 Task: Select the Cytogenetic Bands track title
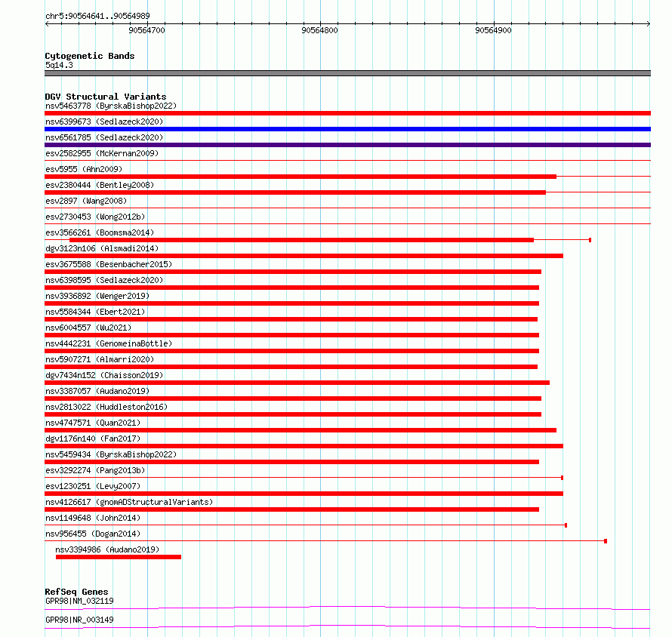[90, 56]
